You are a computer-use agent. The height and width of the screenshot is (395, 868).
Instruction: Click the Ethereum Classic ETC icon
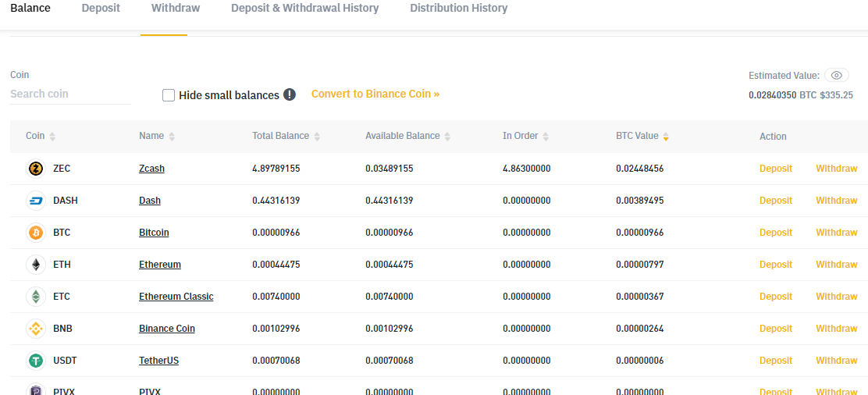35,297
